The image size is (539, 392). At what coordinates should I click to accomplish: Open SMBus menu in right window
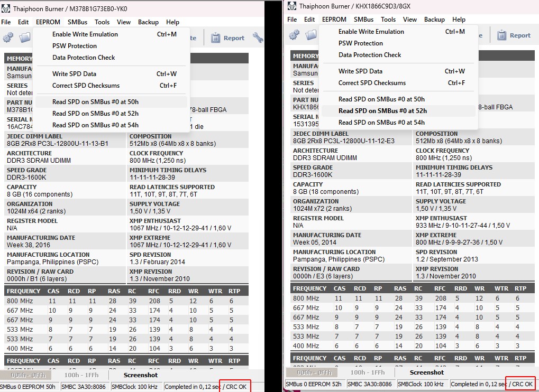(364, 19)
